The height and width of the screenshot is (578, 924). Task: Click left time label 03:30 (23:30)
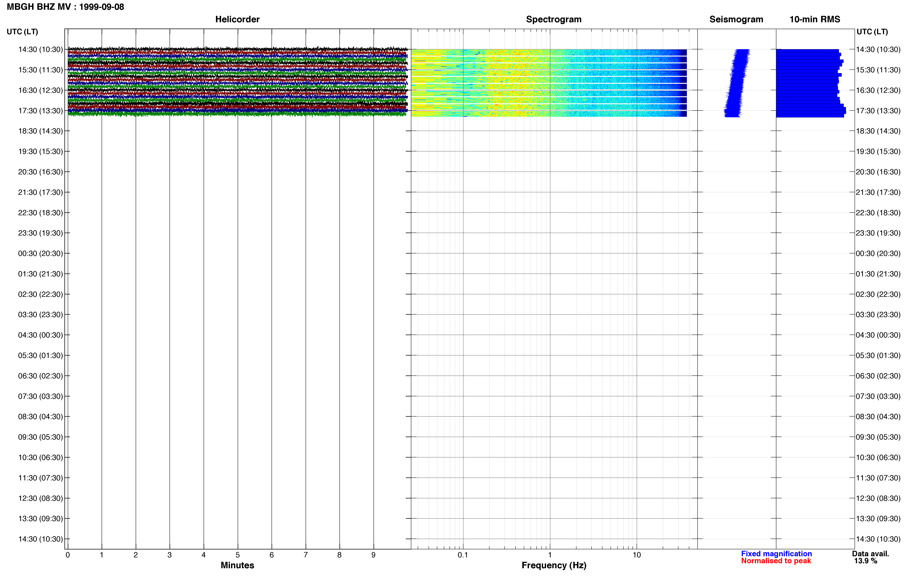[x=41, y=315]
